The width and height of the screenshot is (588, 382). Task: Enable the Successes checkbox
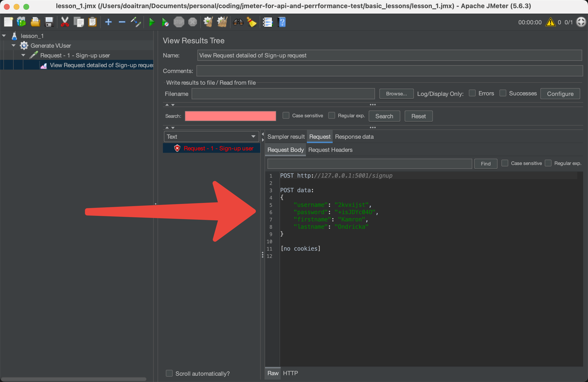[x=503, y=93]
